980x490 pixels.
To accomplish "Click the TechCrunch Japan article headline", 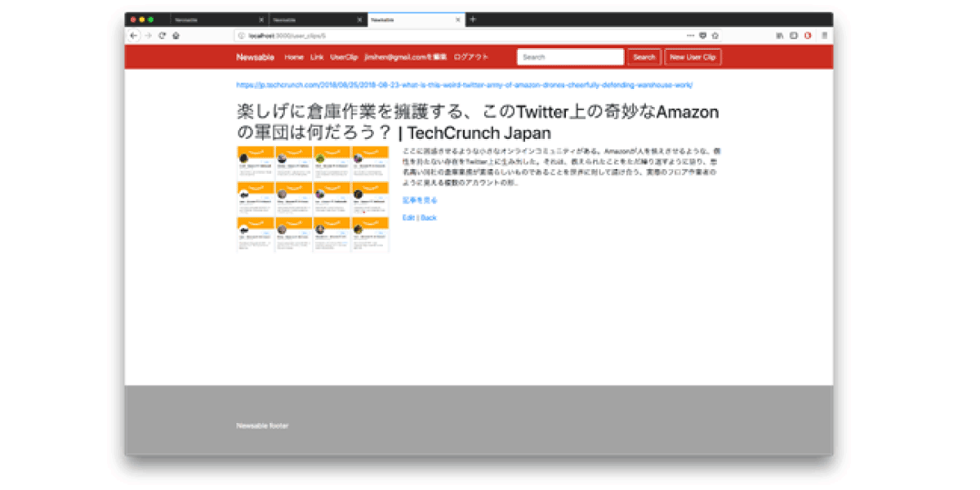I will (478, 122).
